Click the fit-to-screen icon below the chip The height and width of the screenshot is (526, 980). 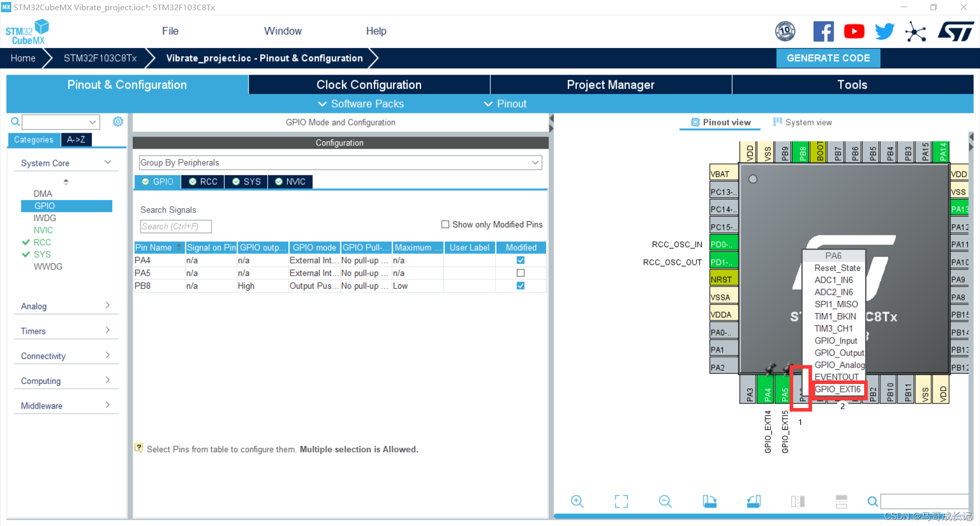(x=621, y=501)
